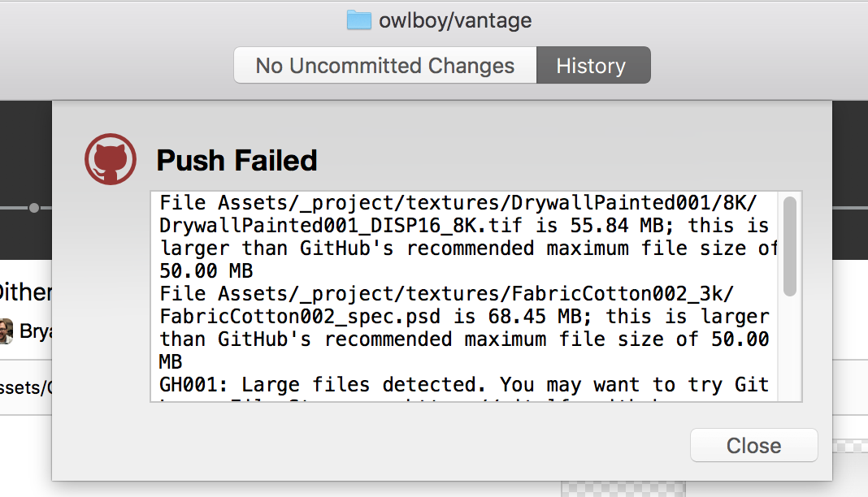The height and width of the screenshot is (497, 868).
Task: Open the History tab
Action: click(592, 65)
